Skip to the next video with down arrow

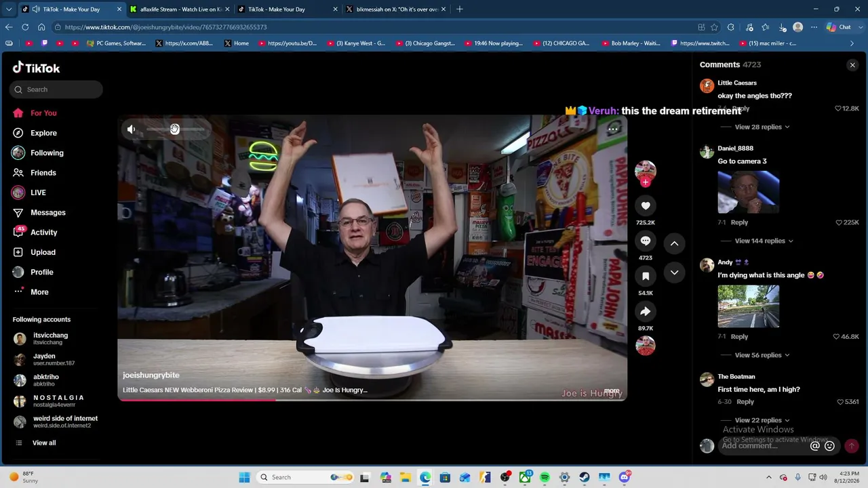coord(674,272)
